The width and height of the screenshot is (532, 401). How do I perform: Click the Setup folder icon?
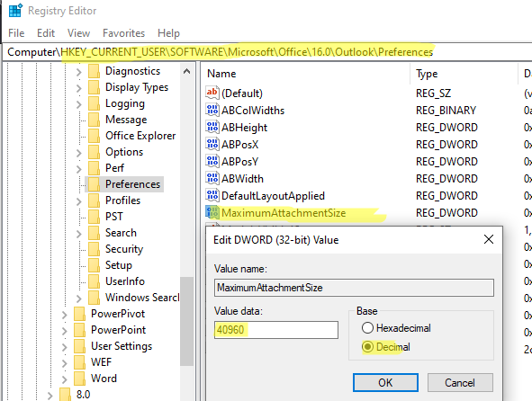click(x=94, y=265)
